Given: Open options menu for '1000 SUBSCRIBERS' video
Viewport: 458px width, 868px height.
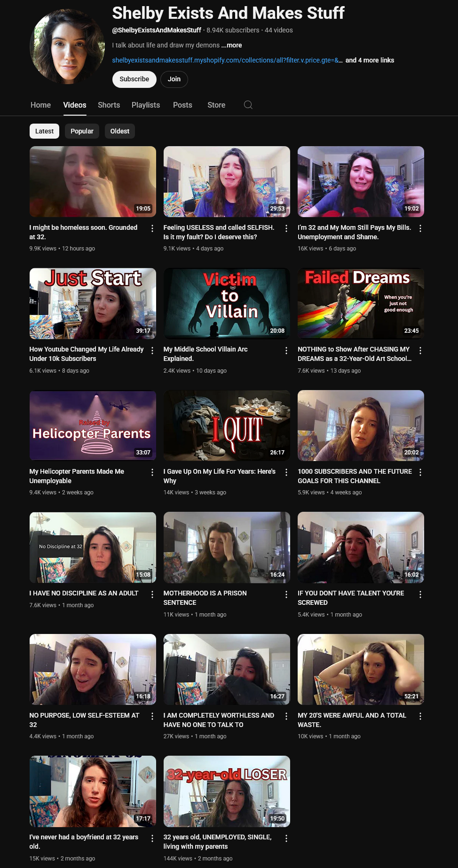Looking at the screenshot, I should [420, 472].
